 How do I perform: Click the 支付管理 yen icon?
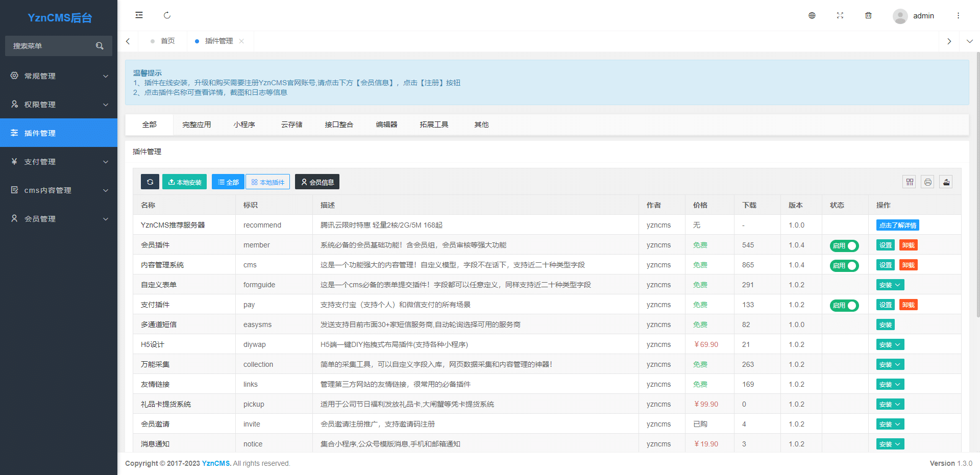click(x=14, y=161)
